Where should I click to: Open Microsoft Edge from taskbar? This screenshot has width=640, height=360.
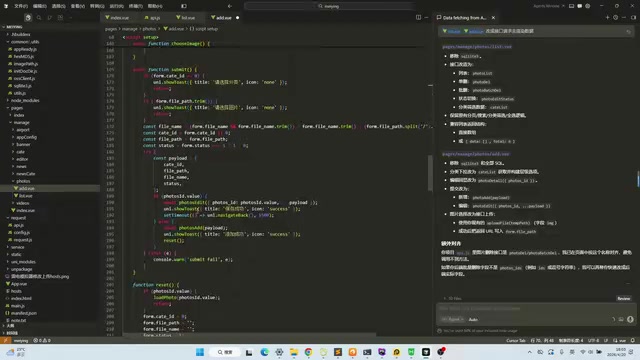(264, 352)
